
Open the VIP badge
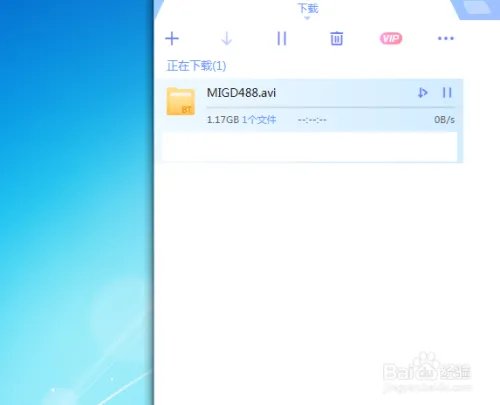391,39
